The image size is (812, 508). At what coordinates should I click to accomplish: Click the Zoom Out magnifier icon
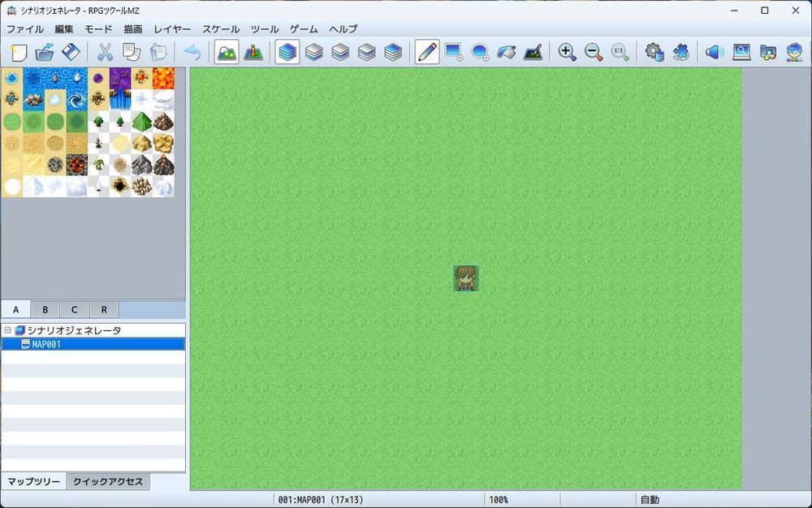[x=594, y=52]
